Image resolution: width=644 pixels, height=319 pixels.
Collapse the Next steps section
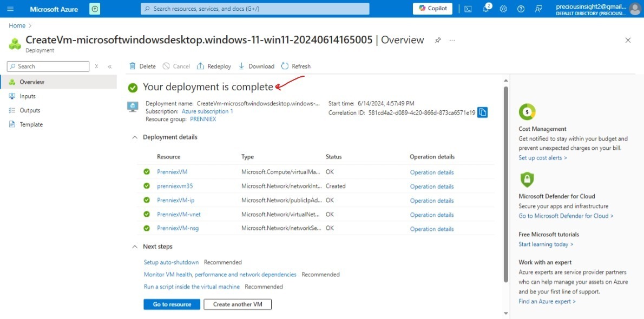pyautogui.click(x=134, y=247)
